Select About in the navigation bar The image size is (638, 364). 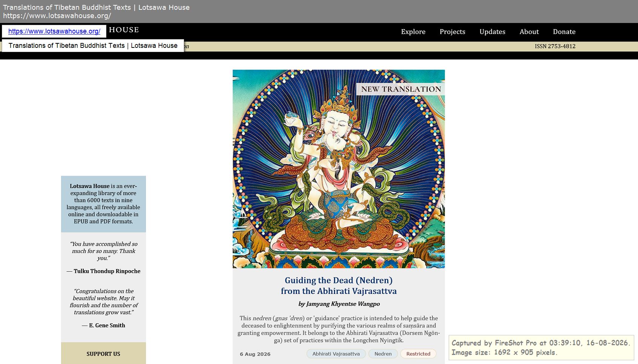click(529, 32)
